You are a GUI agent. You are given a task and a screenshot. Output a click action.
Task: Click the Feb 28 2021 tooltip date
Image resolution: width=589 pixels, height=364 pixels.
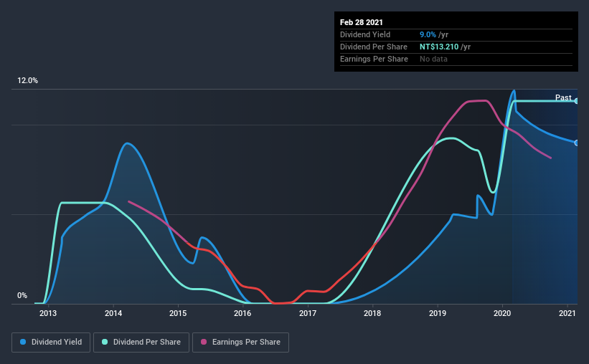[x=362, y=22]
